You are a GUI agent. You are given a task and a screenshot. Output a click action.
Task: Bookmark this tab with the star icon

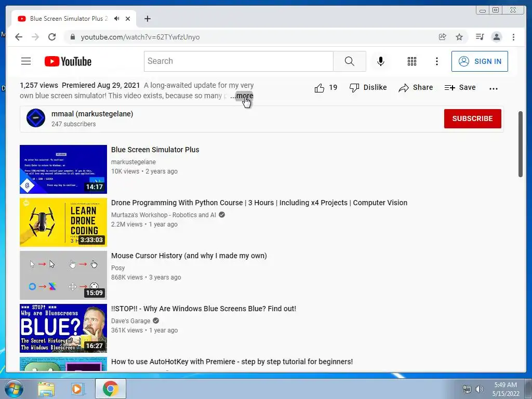tap(459, 37)
